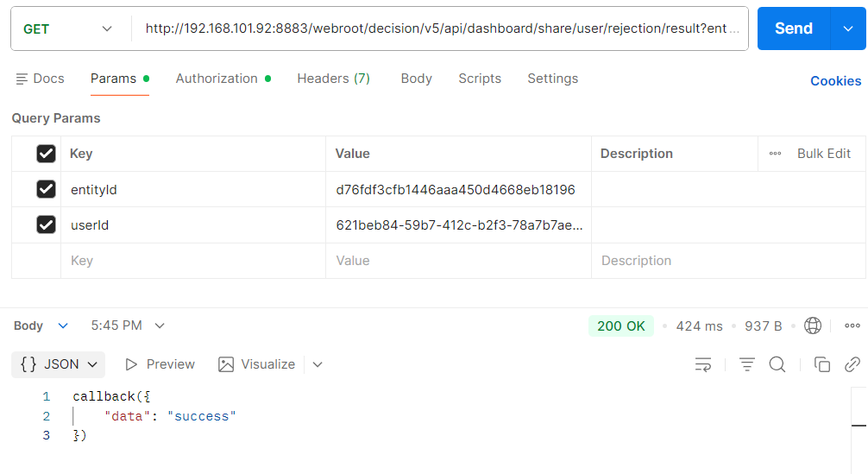
Task: Send the request with Send button
Action: pyautogui.click(x=793, y=28)
